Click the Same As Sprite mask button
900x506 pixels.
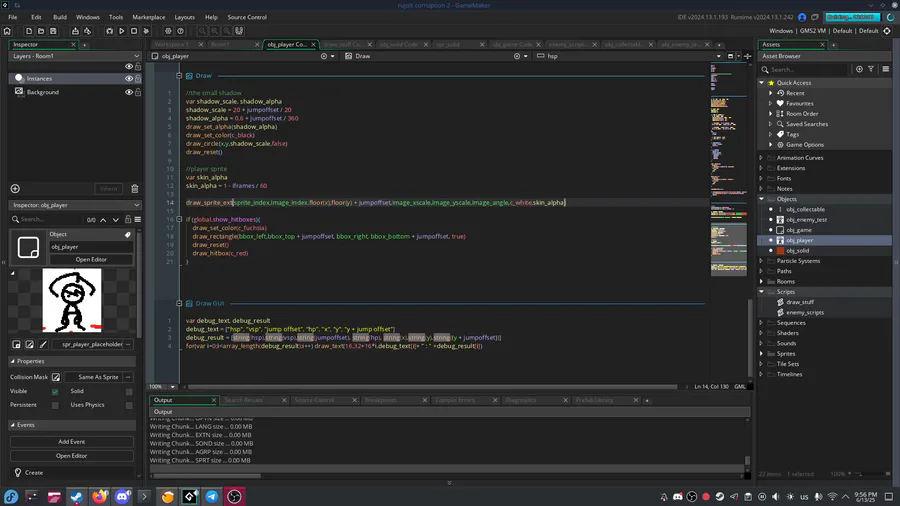tap(98, 377)
